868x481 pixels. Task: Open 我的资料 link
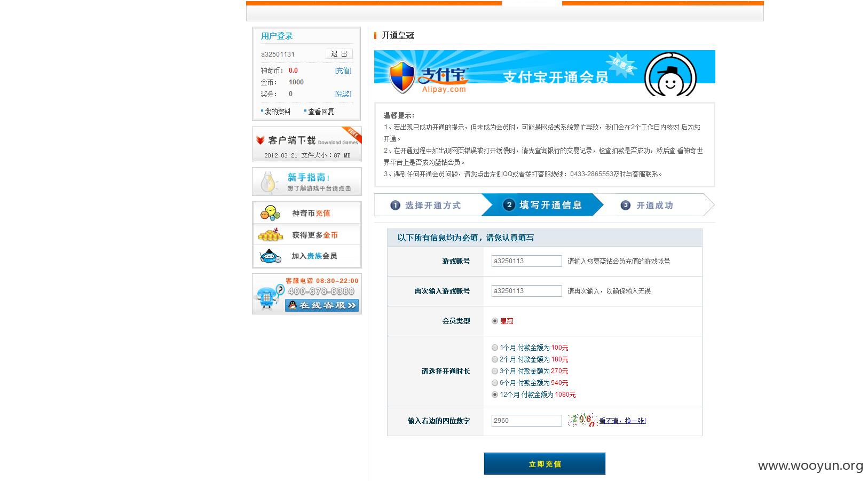point(278,112)
